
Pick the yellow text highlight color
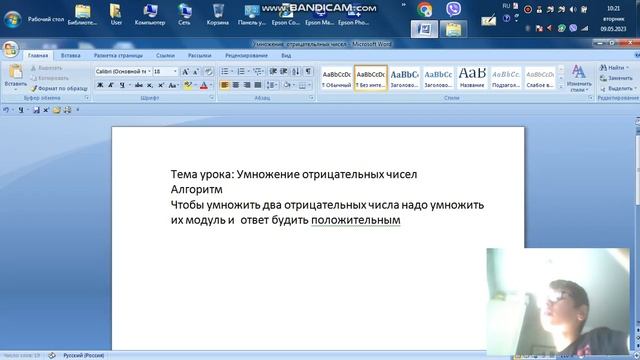pyautogui.click(x=187, y=85)
